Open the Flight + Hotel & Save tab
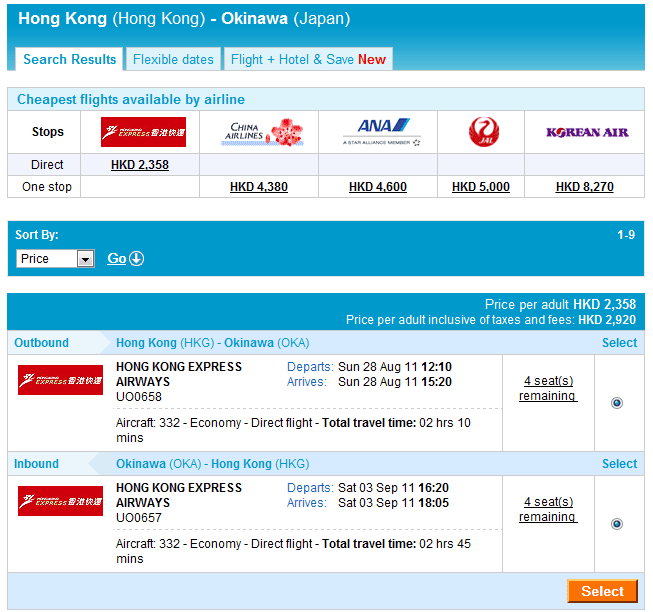Viewport: 653px width, 612px height. tap(308, 59)
